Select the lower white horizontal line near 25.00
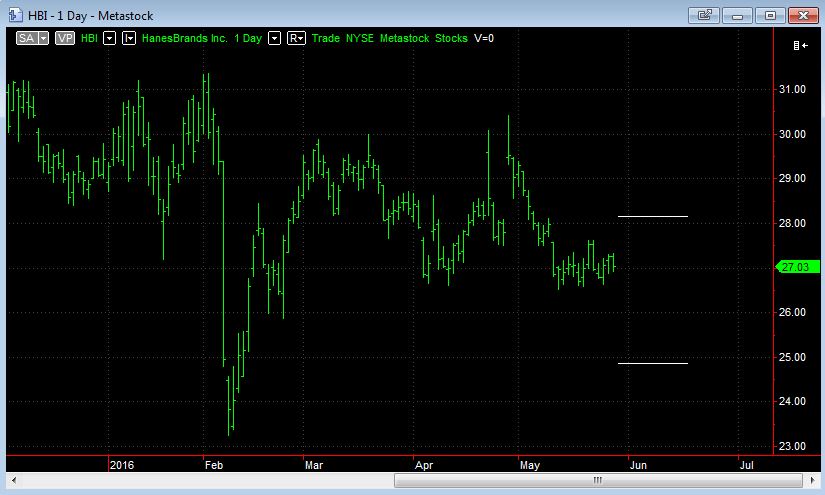Screen dimensions: 825x495 click(x=652, y=363)
